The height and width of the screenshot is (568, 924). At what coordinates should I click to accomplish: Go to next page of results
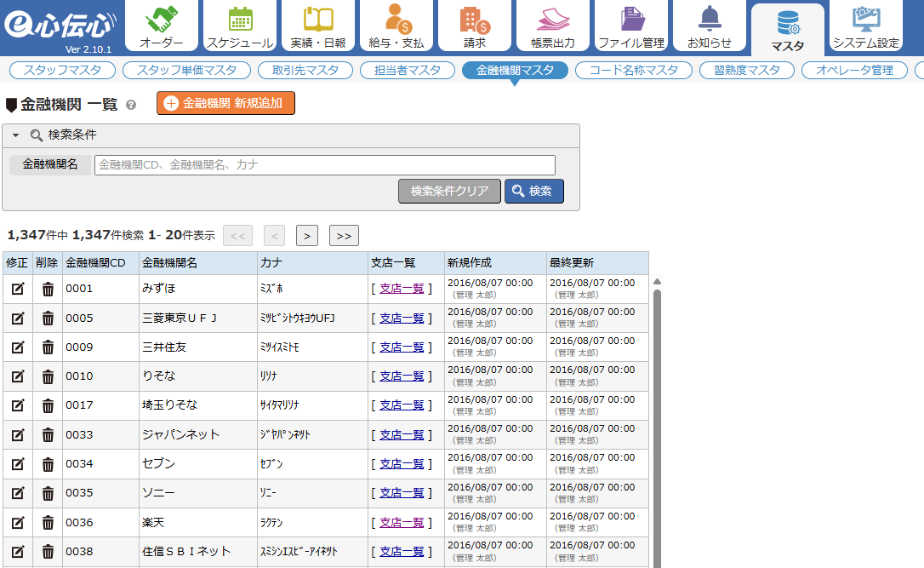[x=307, y=236]
